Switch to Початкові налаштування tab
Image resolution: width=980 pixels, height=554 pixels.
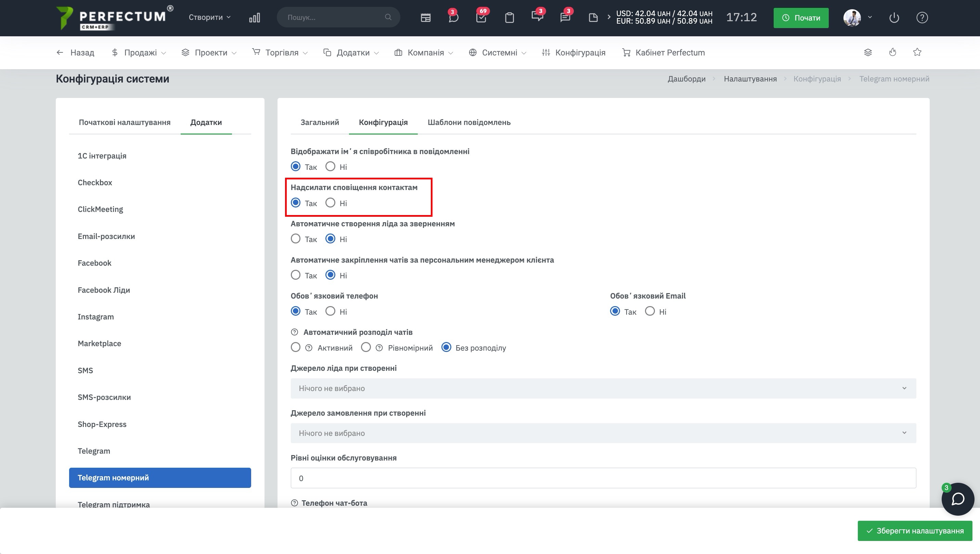click(x=125, y=122)
